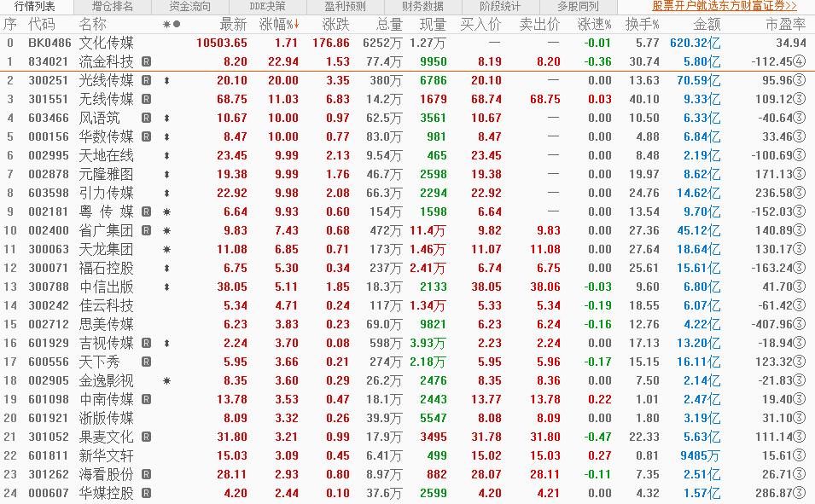This screenshot has width=815, height=504.
Task: Click the R badge next to 果麦文化
Action: [x=147, y=437]
